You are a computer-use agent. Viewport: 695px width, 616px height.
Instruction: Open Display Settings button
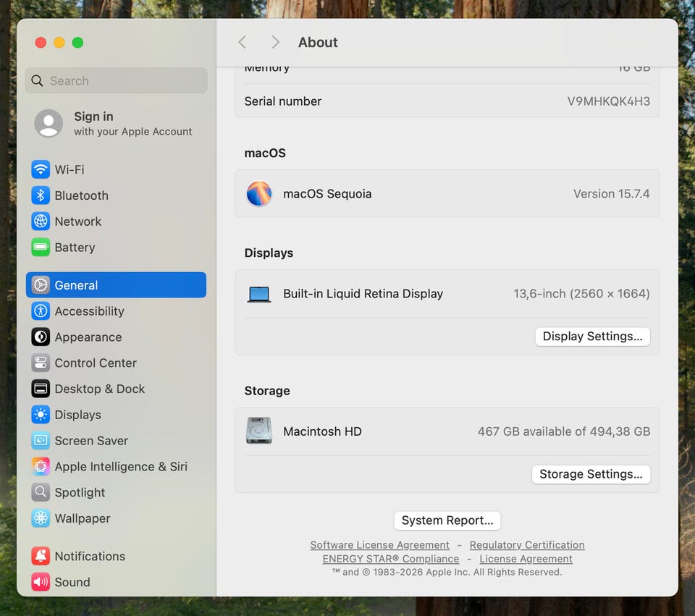coord(592,337)
